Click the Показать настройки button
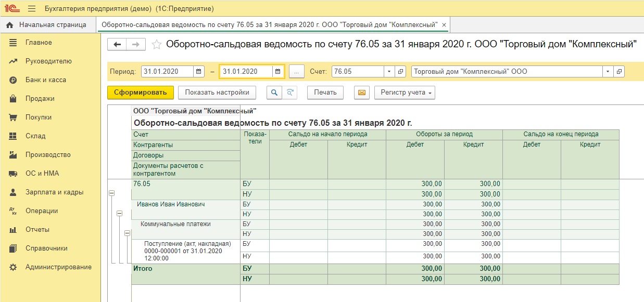This screenshot has width=644, height=302. click(x=217, y=93)
